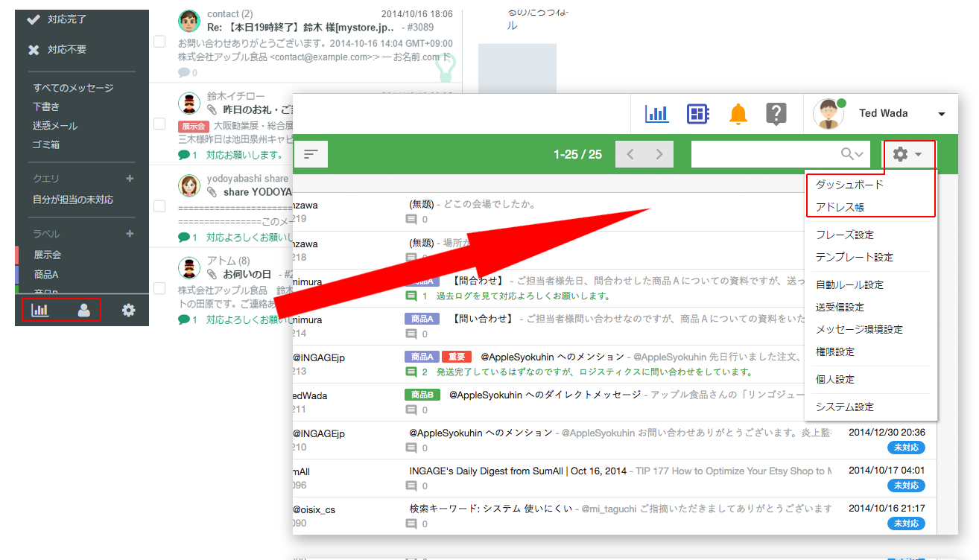979x560 pixels.
Task: Choose テンプレート設定 from settings menu
Action: [854, 257]
